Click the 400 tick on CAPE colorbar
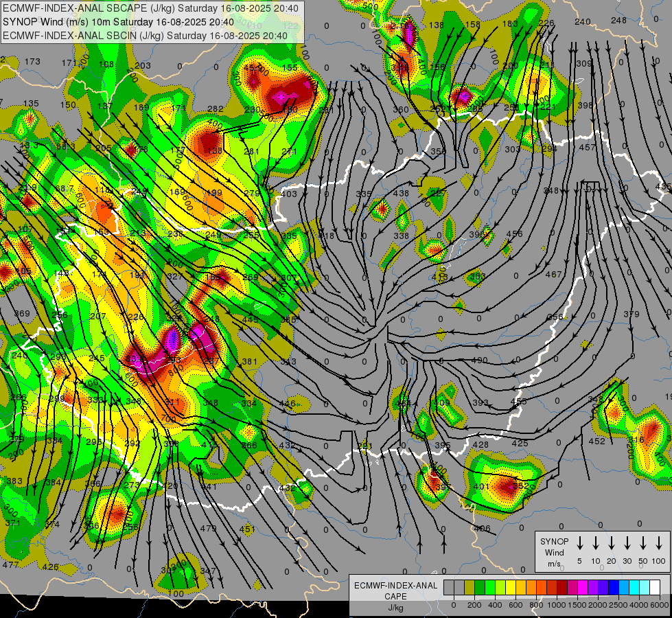 tap(495, 605)
